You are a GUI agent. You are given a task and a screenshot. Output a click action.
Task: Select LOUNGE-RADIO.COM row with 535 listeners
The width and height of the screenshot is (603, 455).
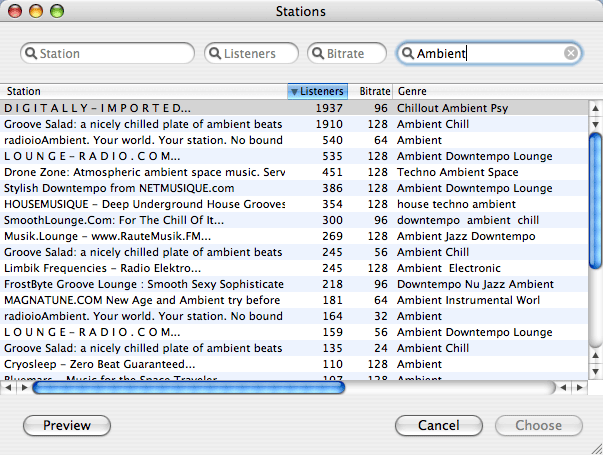294,156
